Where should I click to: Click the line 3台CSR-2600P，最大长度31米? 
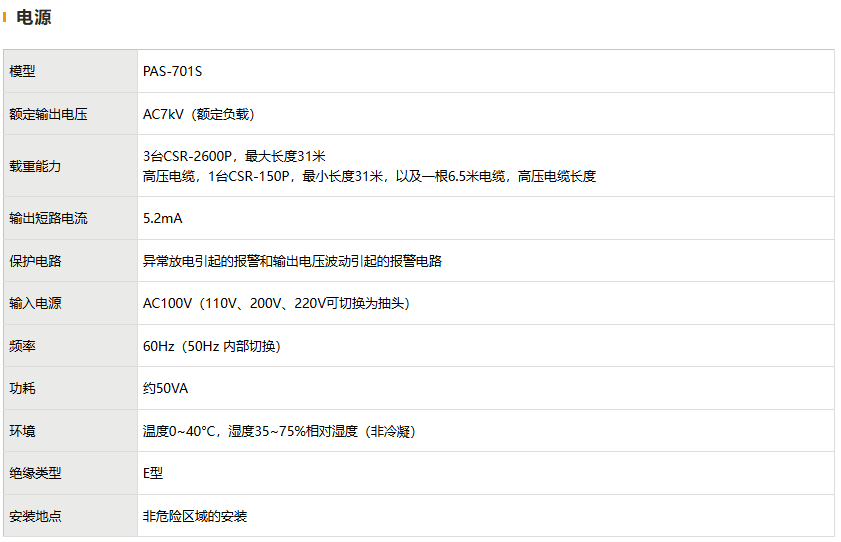[234, 156]
